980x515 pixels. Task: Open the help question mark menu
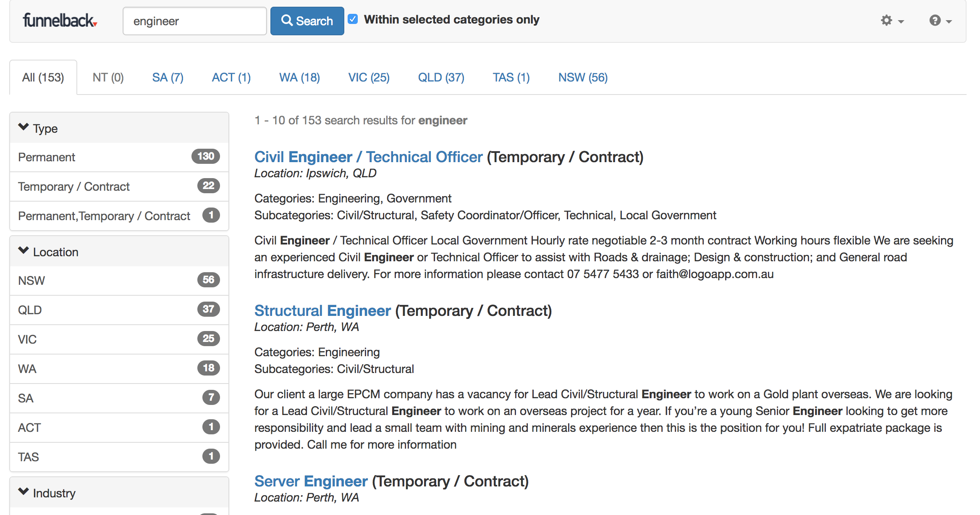click(940, 21)
